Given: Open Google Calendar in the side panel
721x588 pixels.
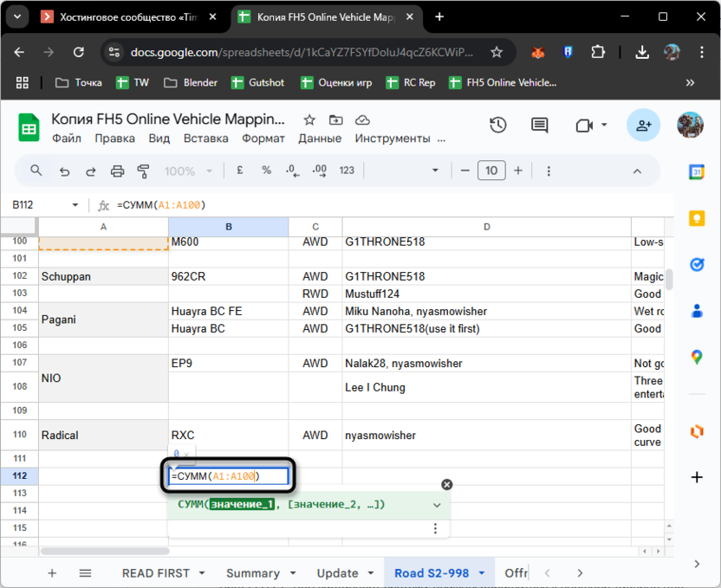Looking at the screenshot, I should click(x=696, y=172).
